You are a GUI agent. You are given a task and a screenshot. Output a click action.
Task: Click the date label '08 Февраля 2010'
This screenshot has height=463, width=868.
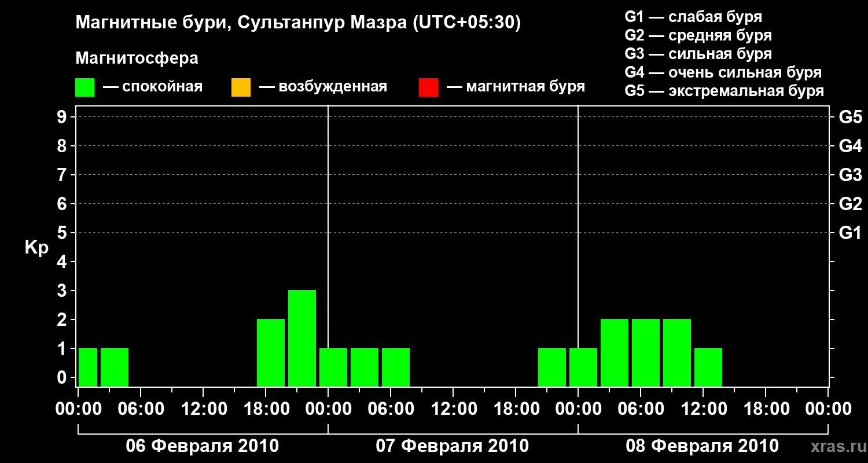click(x=703, y=446)
